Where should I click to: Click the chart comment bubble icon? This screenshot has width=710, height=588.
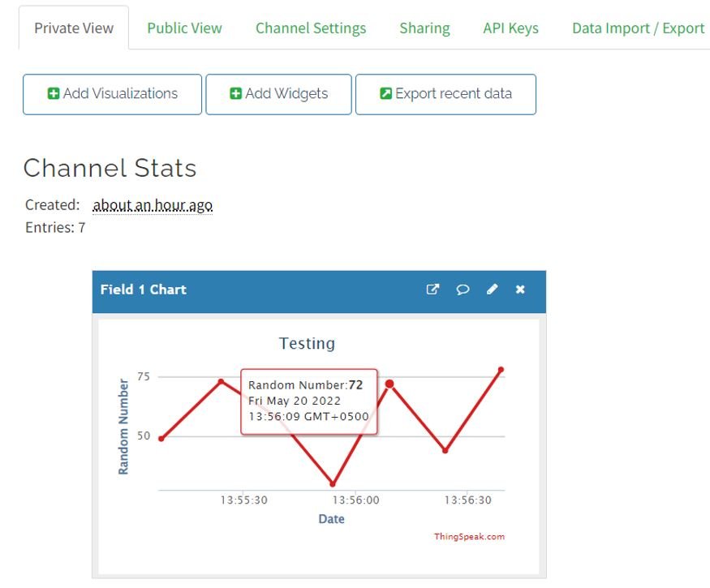pyautogui.click(x=463, y=290)
